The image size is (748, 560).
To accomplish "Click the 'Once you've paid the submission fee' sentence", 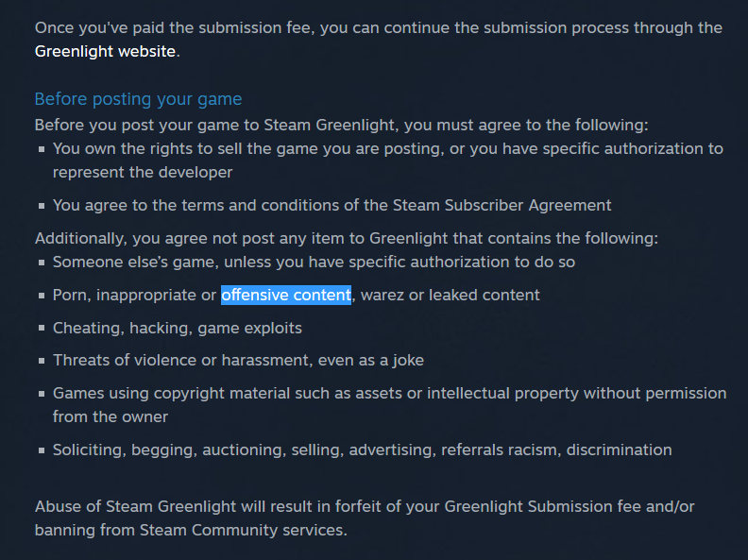I will (378, 27).
